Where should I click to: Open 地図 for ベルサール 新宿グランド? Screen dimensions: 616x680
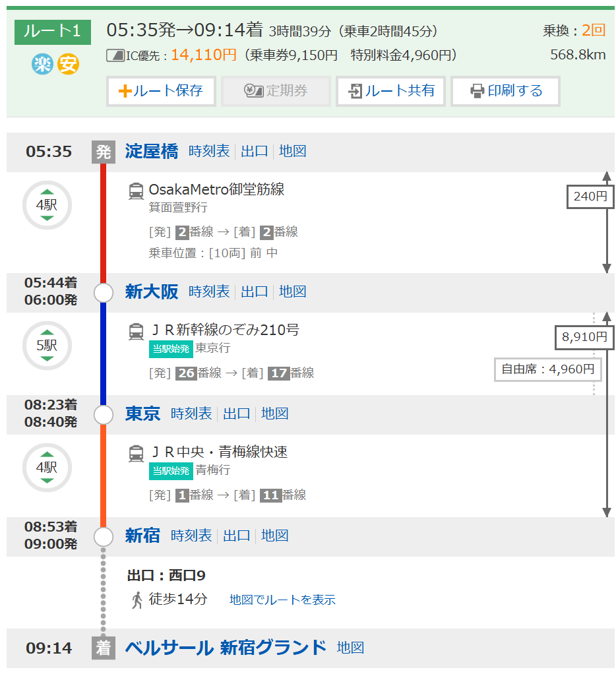coord(350,648)
